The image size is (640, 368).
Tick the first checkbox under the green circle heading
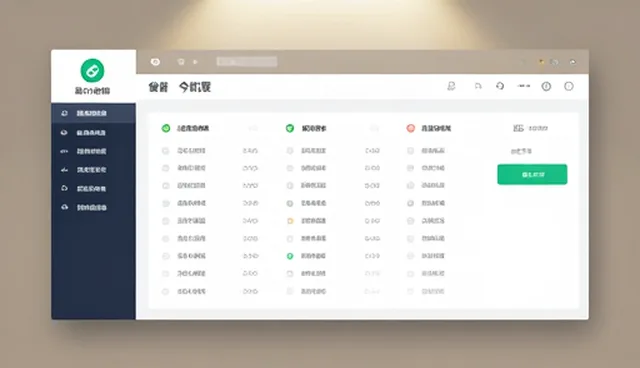click(165, 151)
